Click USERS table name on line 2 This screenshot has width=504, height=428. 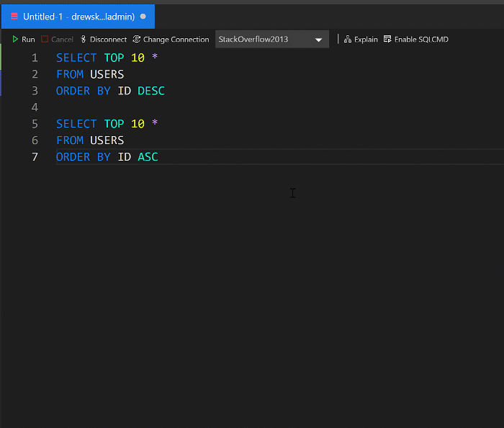(107, 74)
